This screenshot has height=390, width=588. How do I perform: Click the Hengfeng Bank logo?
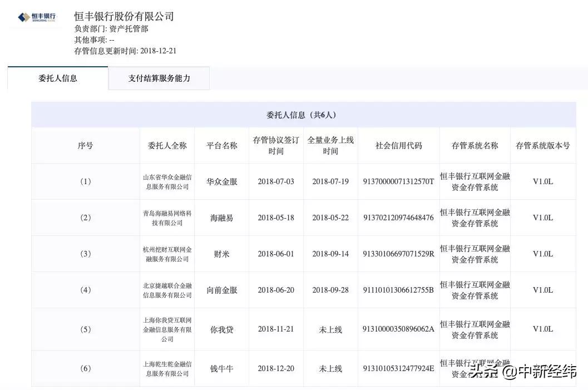click(x=37, y=17)
